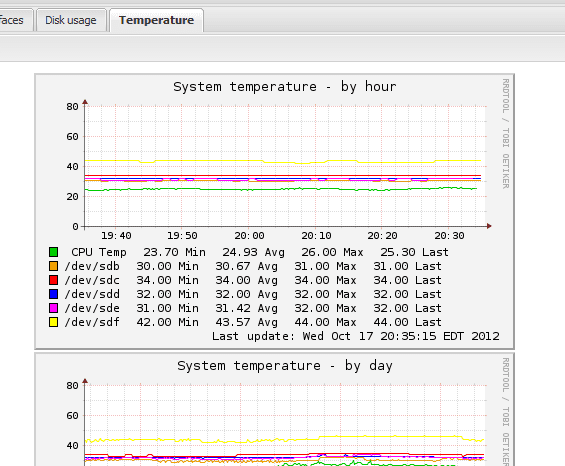This screenshot has width=565, height=466.
Task: Click the '/dev/sdf' legend label
Action: tap(92, 322)
